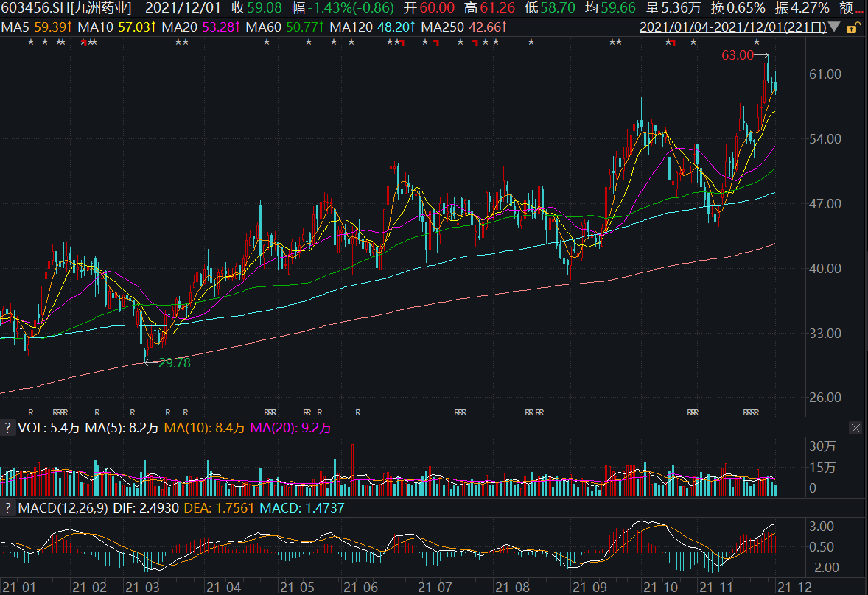Close the VOL indicator panel
This screenshot has width=868, height=595.
pyautogui.click(x=855, y=428)
